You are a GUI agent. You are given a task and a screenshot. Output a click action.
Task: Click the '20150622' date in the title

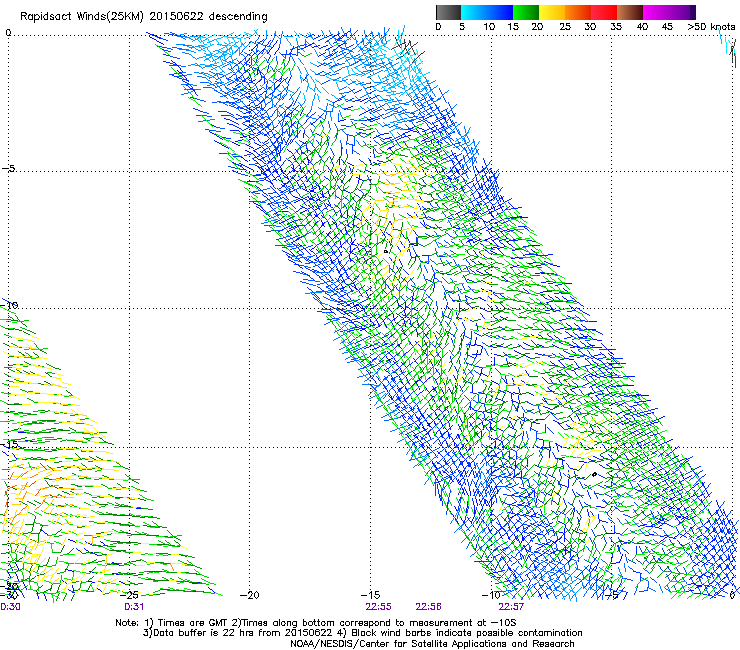[x=176, y=16]
